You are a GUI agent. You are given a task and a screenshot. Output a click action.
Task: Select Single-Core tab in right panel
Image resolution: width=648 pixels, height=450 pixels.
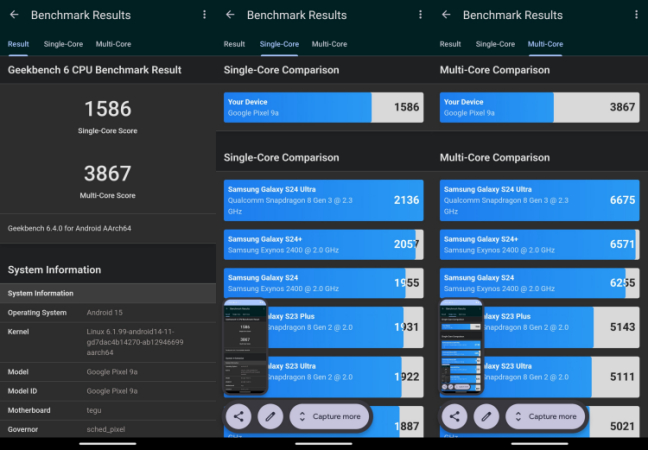495,44
